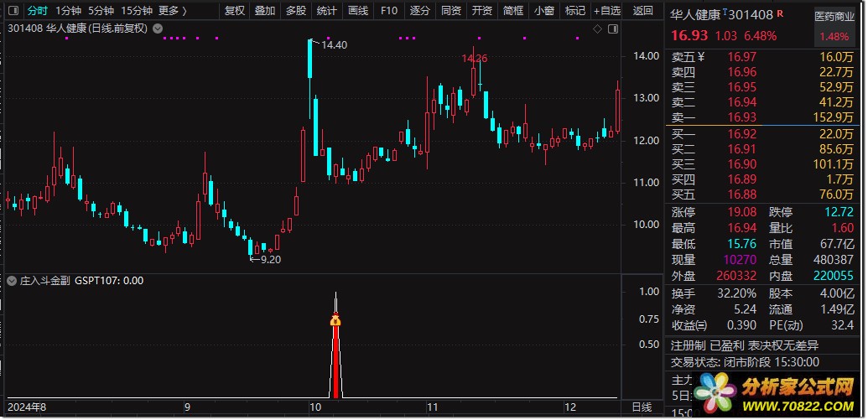Click the 返回 back button
The image size is (868, 420).
[x=642, y=11]
